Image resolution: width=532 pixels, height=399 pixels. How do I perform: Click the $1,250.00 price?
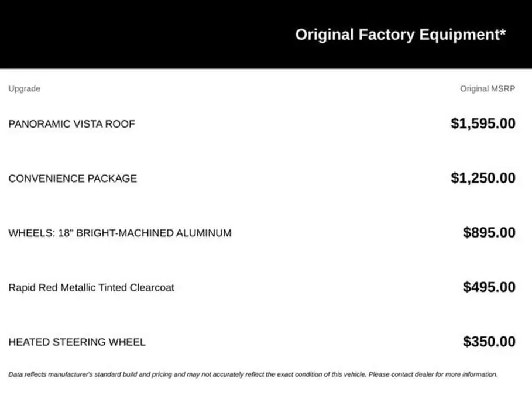tap(483, 178)
